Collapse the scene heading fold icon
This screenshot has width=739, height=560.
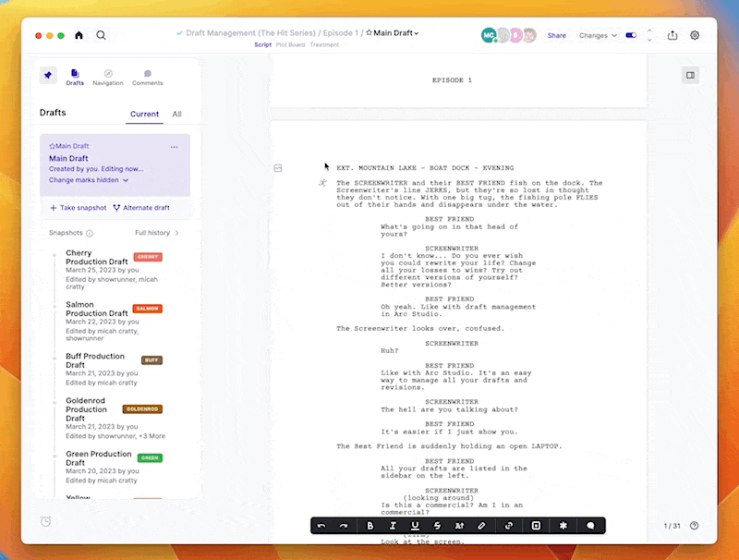[278, 168]
